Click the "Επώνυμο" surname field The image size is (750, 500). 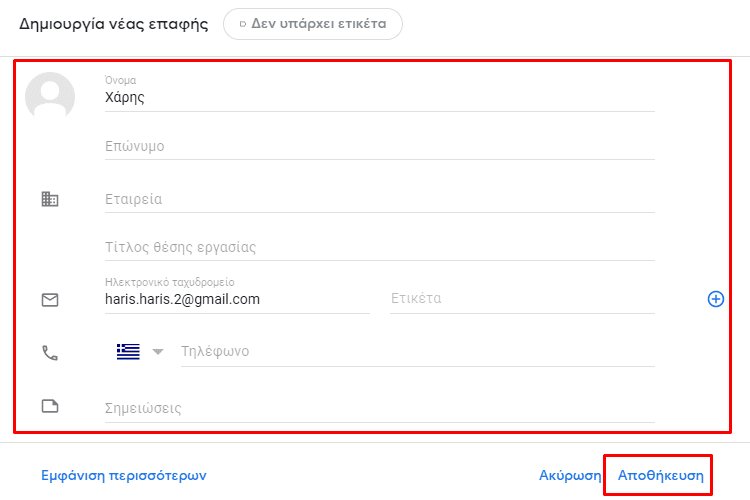(380, 146)
